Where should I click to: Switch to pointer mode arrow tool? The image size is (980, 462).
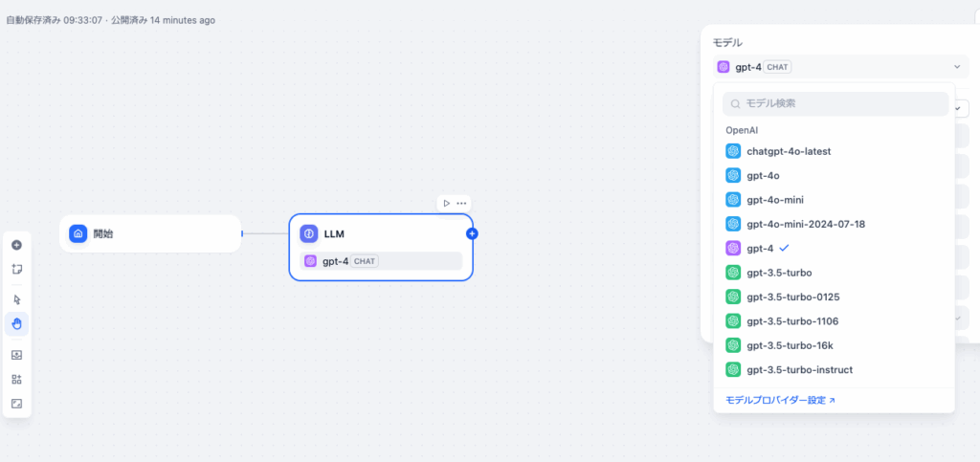[17, 299]
